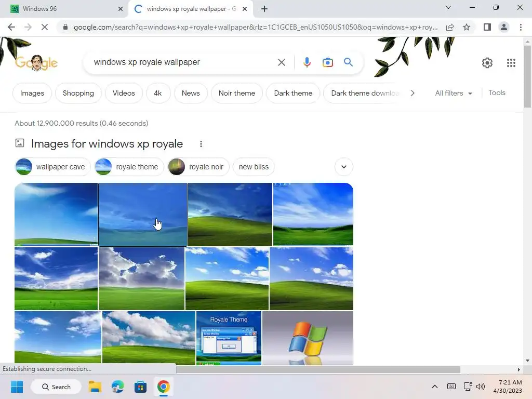Open the Royale Theme screenshot thumbnail
The height and width of the screenshot is (399, 532).
229,338
